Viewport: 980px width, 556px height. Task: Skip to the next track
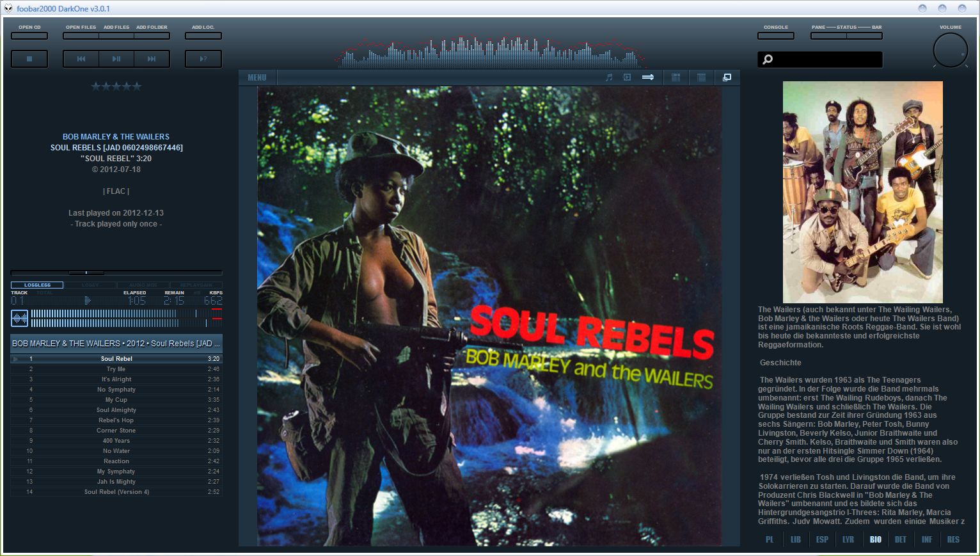pyautogui.click(x=152, y=59)
